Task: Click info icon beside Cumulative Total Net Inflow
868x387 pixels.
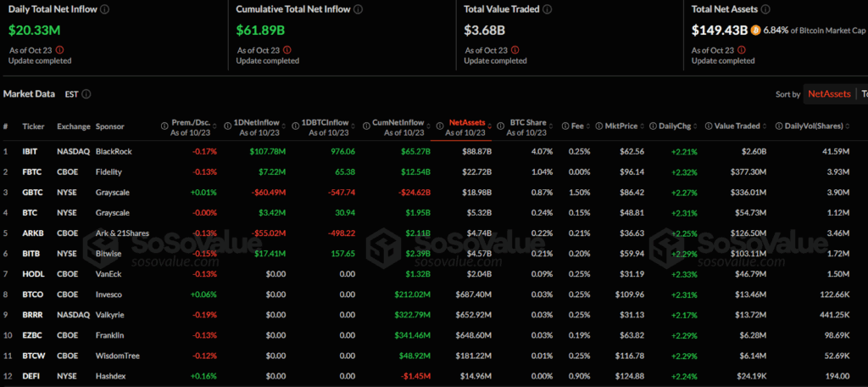Action: pyautogui.click(x=358, y=9)
